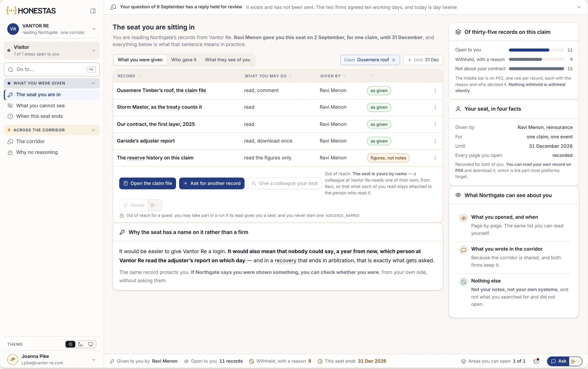This screenshot has width=588, height=369.
Task: Open What you cannot see page
Action: coord(52,106)
